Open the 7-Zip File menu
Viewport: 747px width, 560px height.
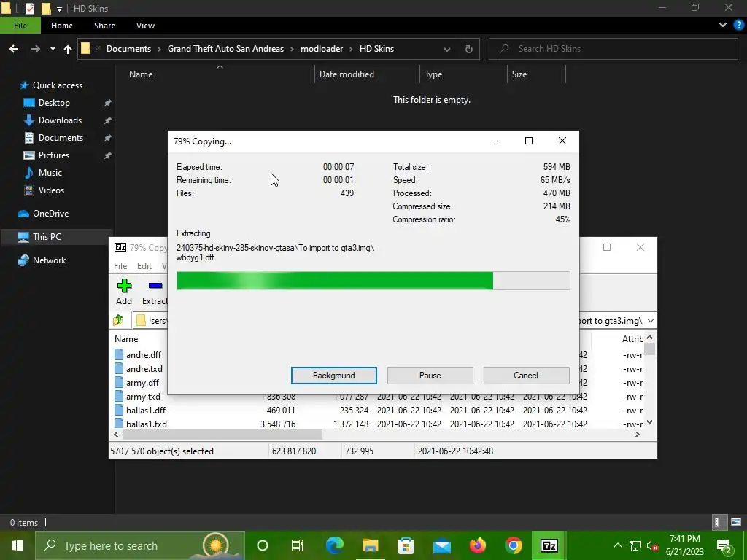[120, 265]
